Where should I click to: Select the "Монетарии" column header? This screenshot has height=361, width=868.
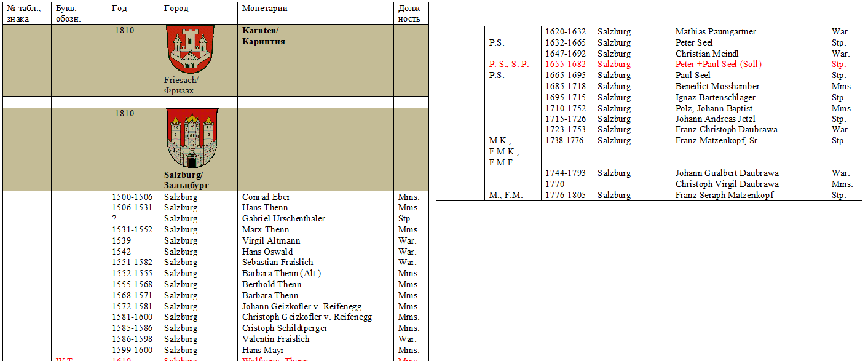[x=264, y=9]
